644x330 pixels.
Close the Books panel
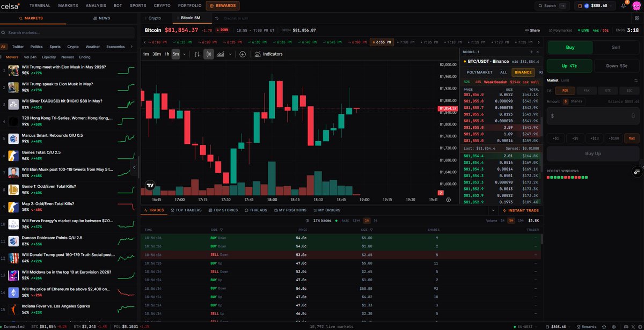538,52
